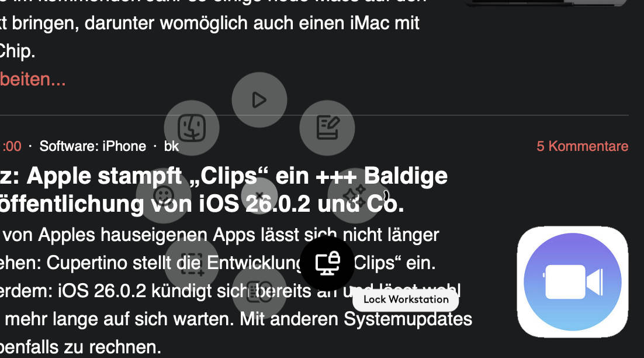Select the Software: iPhone category label

click(x=93, y=146)
